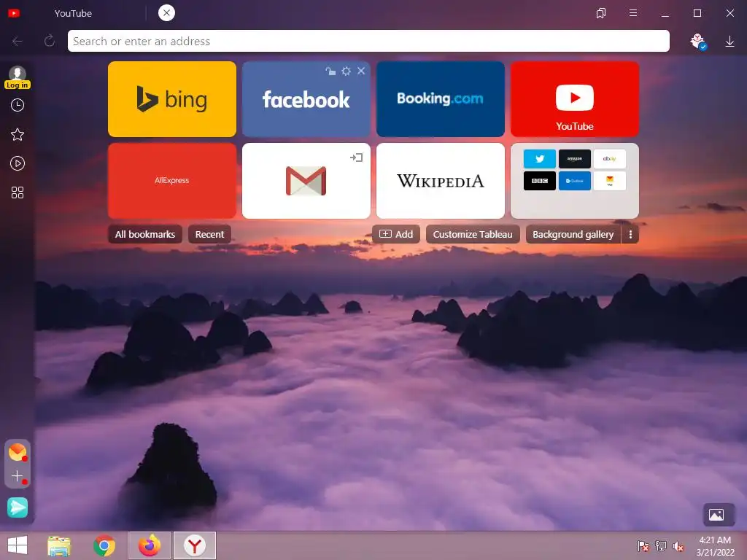Open the tab bookmarks icon in title bar
This screenshot has width=747, height=560.
[x=601, y=13]
